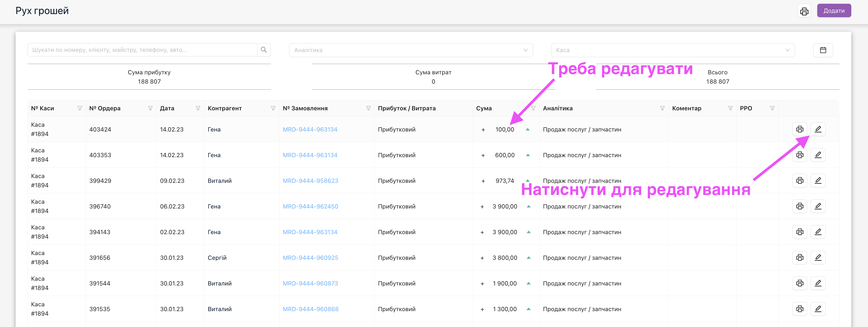Filter the Контрагент column
Viewport: 868px width, 327px height.
pos(273,108)
